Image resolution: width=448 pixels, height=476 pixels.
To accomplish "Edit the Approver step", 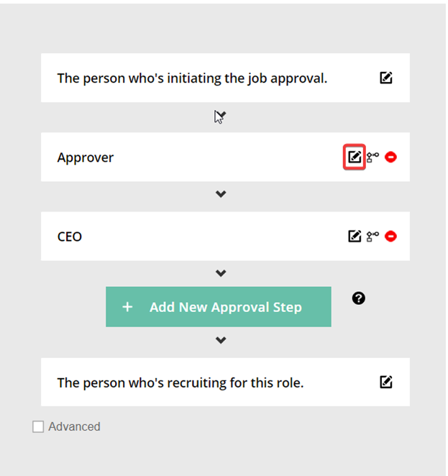I will [355, 157].
